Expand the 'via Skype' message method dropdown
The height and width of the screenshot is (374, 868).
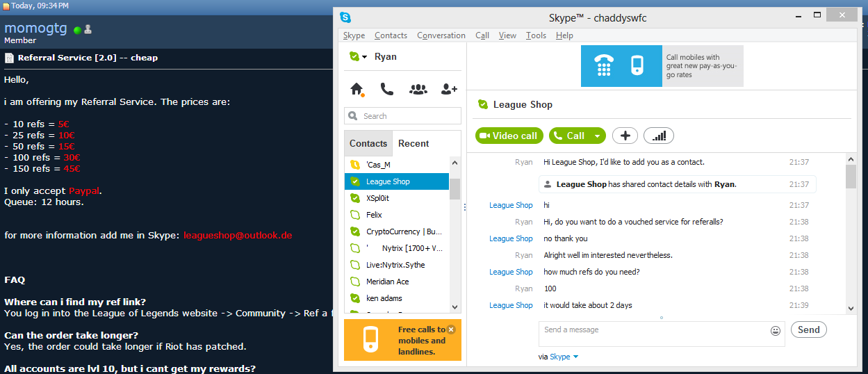pos(576,357)
